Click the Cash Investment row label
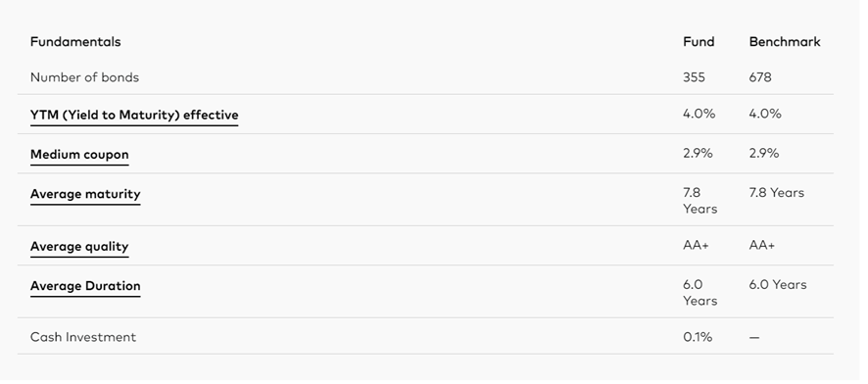 pos(83,337)
